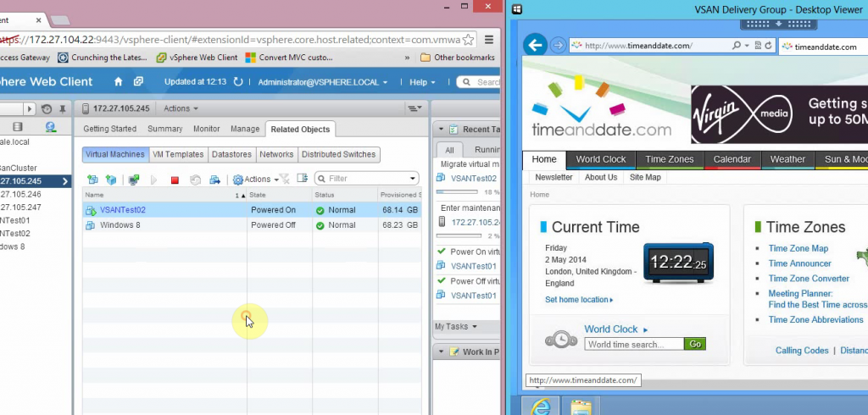868x415 pixels.
Task: Open the File Explorer taskbar icon
Action: click(x=581, y=407)
